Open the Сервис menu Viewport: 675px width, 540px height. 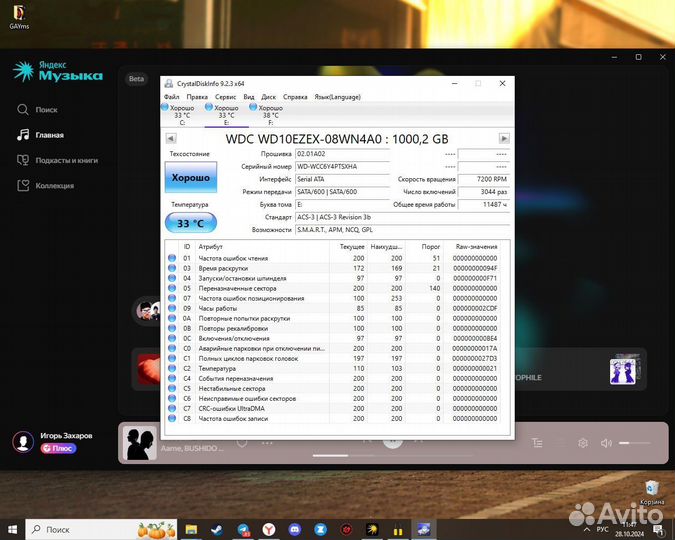(x=225, y=97)
